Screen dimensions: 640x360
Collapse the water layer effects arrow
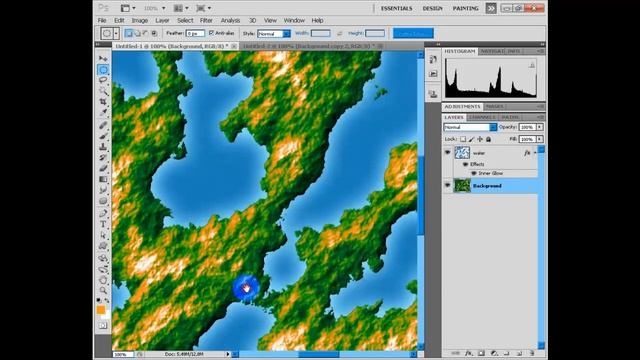[x=535, y=153]
